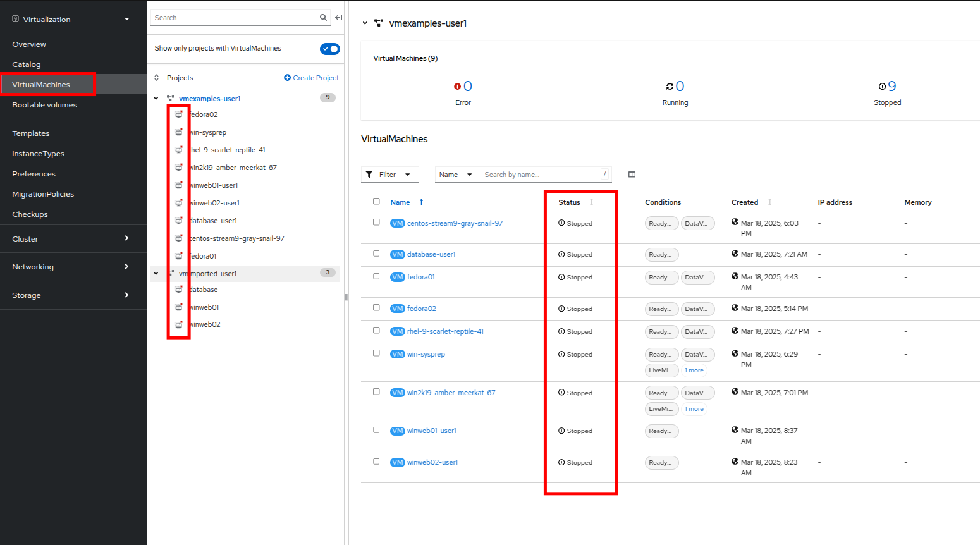Toggle Show only projects with VirtualMachines switch
Viewport: 980px width, 545px height.
[x=329, y=49]
